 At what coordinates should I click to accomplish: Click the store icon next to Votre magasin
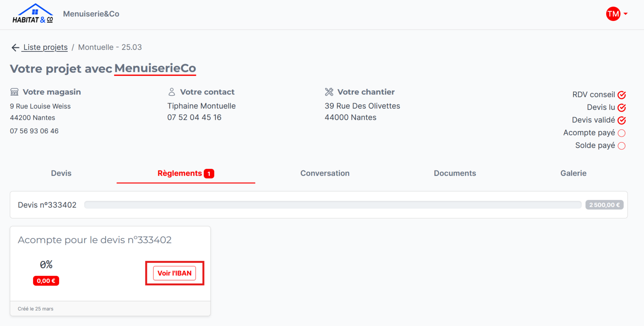tap(14, 92)
